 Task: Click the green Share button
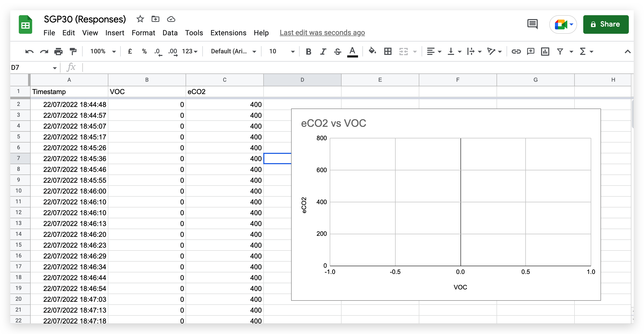tap(606, 24)
